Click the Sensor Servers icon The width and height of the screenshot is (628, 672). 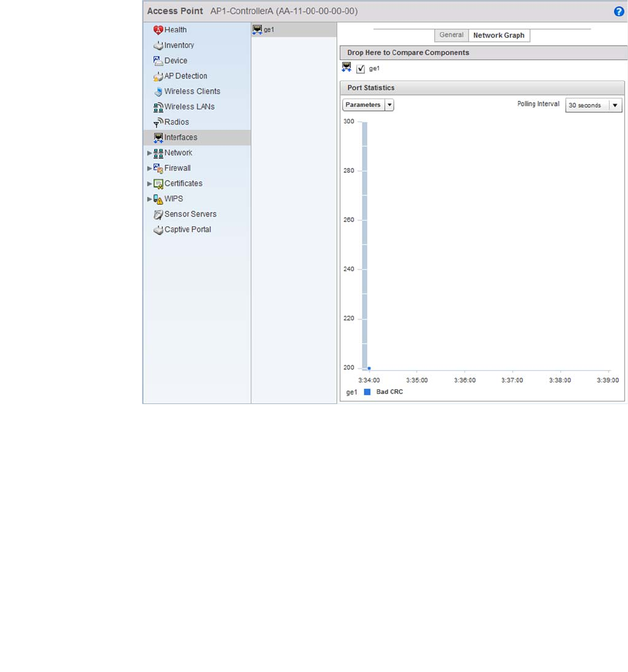point(158,214)
